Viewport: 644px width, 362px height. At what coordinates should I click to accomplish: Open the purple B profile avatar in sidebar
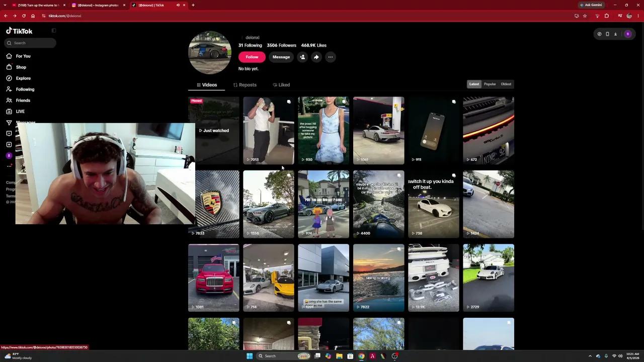coord(9,156)
